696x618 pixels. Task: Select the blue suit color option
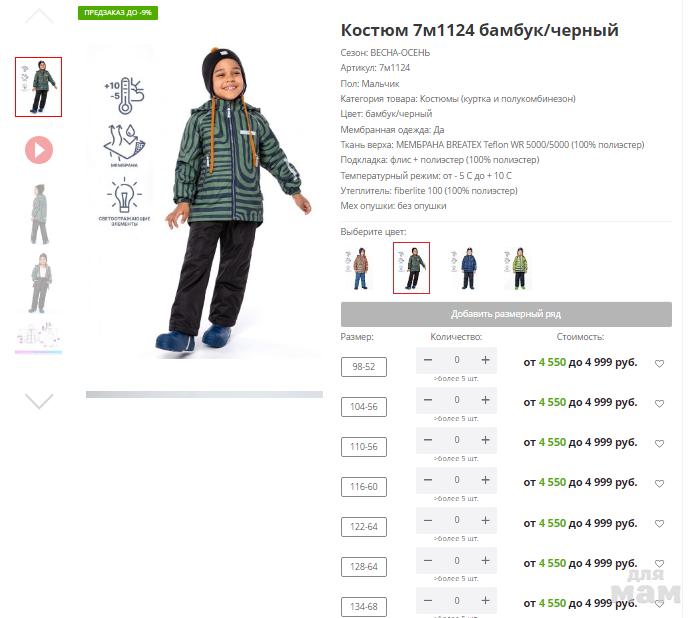click(465, 268)
